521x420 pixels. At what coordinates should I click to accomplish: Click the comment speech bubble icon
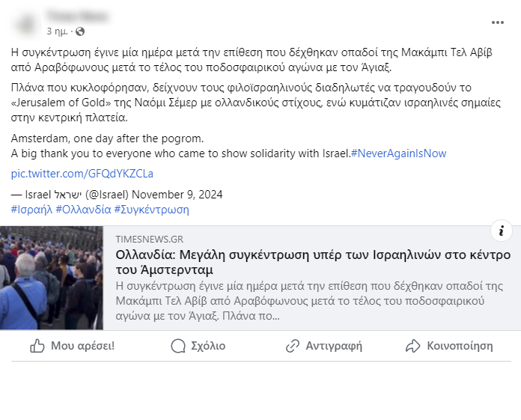(x=178, y=346)
